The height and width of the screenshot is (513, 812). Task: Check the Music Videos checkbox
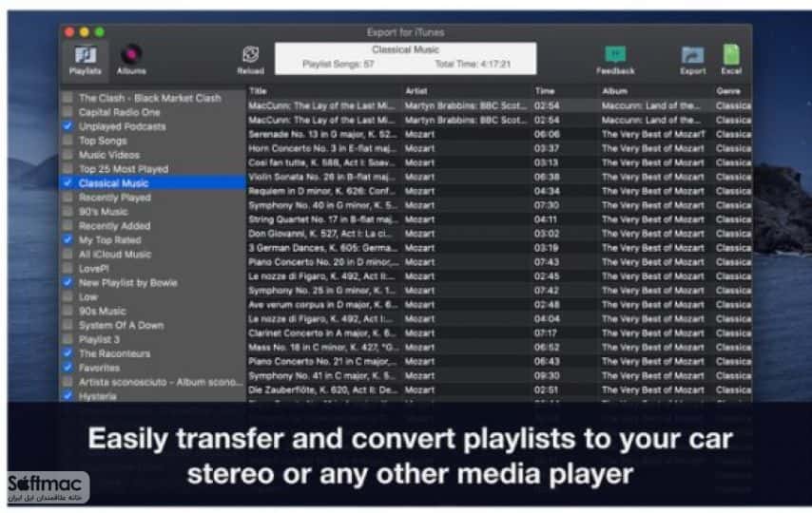click(x=68, y=154)
